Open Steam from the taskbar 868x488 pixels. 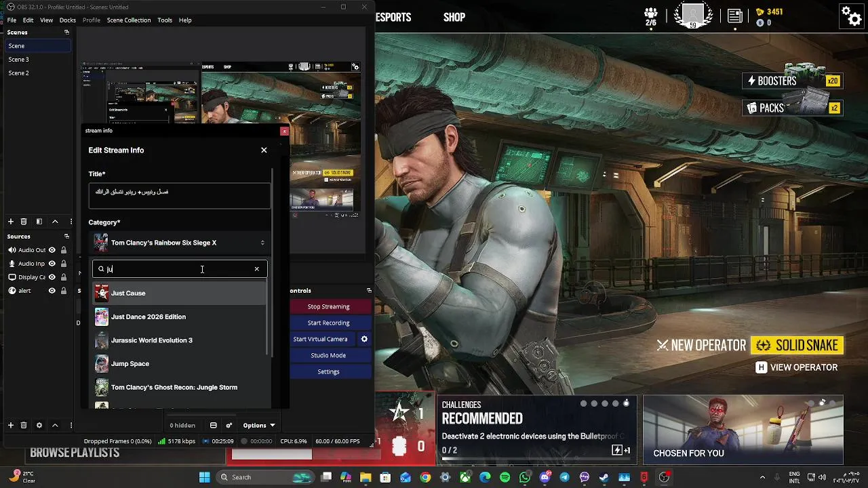point(604,477)
